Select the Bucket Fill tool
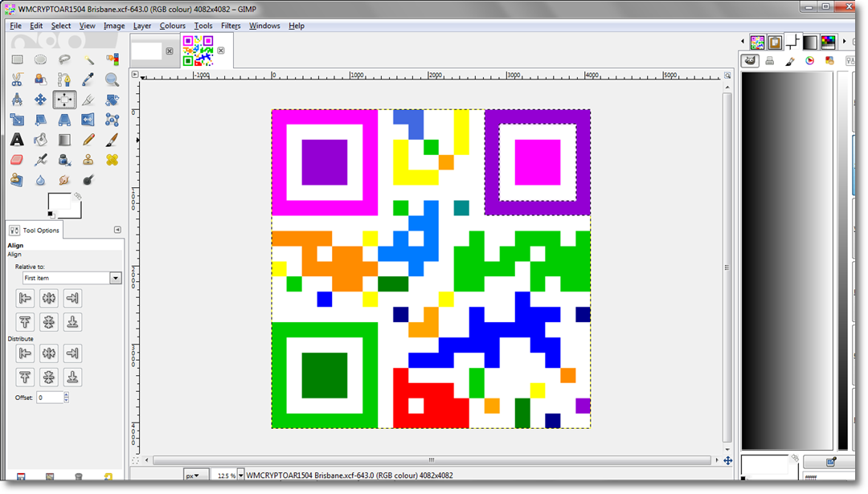Image resolution: width=868 pixels, height=494 pixels. click(x=40, y=140)
